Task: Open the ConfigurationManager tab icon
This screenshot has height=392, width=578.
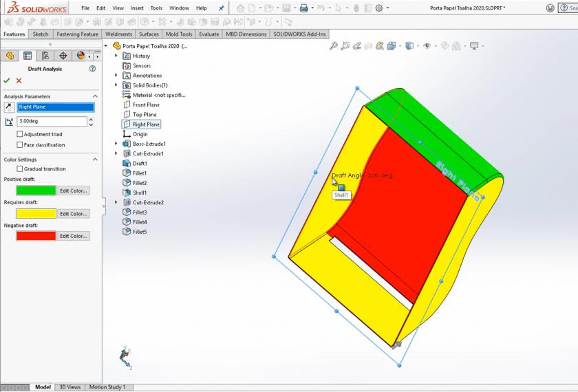Action: (x=45, y=56)
